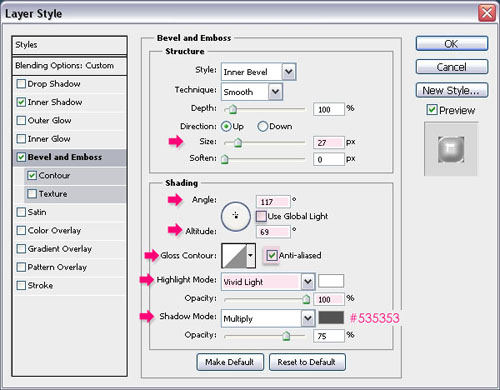Click the Shadow Opacity field 75
Image resolution: width=500 pixels, height=390 pixels.
(329, 336)
